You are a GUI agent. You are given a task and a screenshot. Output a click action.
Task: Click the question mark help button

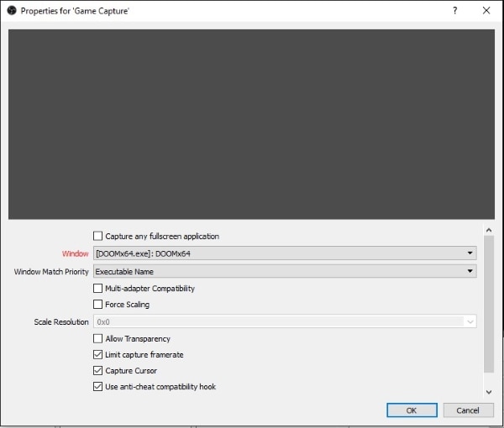454,11
